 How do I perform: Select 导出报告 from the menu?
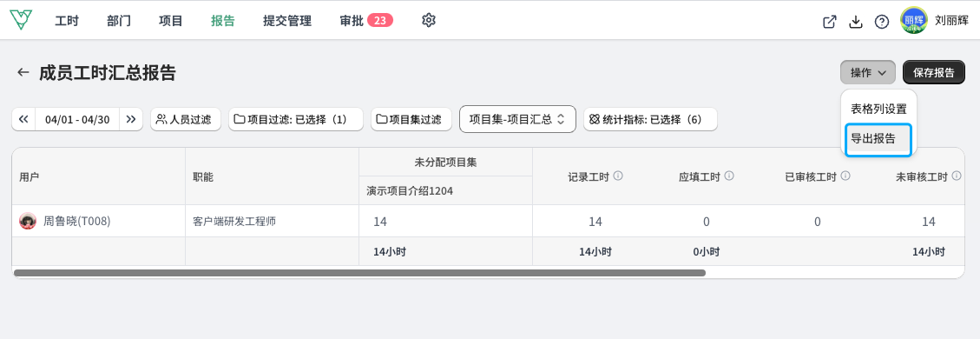pos(878,139)
